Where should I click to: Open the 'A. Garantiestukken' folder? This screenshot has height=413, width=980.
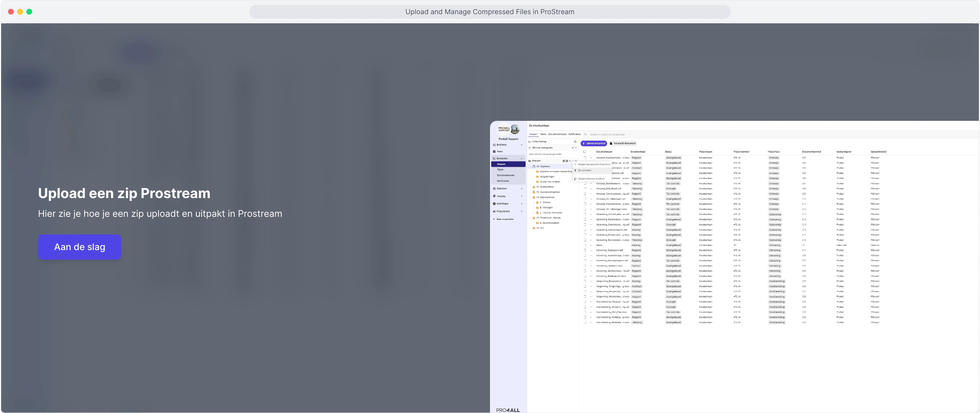(x=549, y=223)
